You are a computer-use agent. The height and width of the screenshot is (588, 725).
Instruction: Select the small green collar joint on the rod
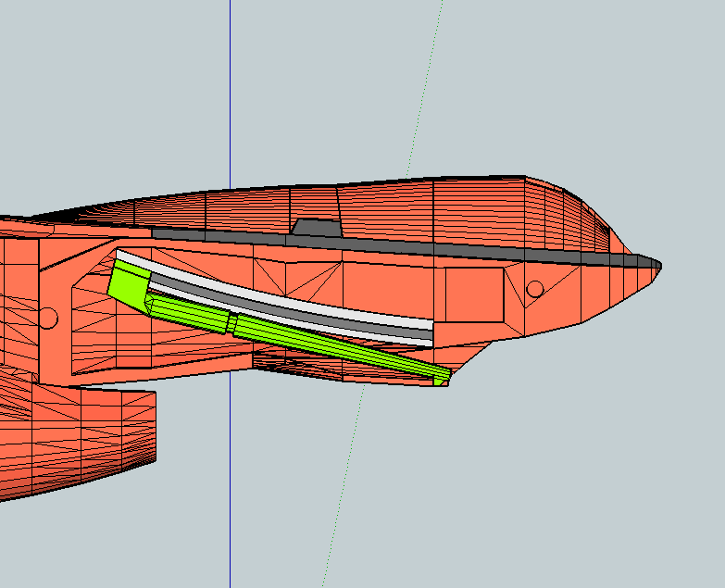coord(231,322)
